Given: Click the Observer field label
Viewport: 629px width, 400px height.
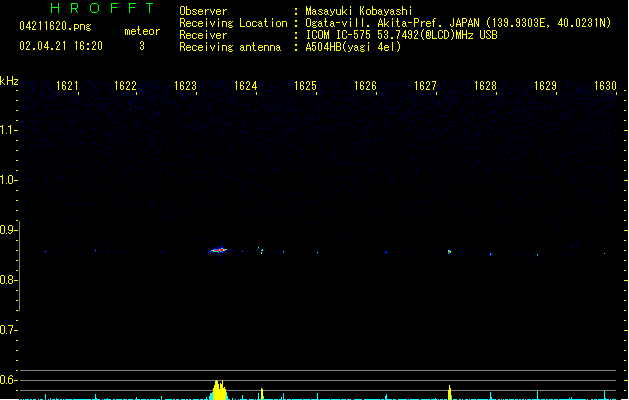Looking at the screenshot, I should (x=203, y=11).
